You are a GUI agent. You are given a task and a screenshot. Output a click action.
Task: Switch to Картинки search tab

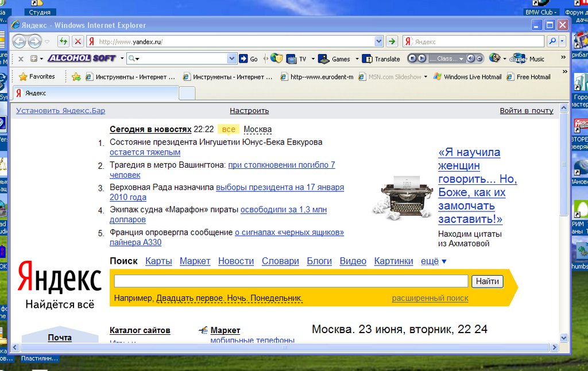pyautogui.click(x=393, y=261)
